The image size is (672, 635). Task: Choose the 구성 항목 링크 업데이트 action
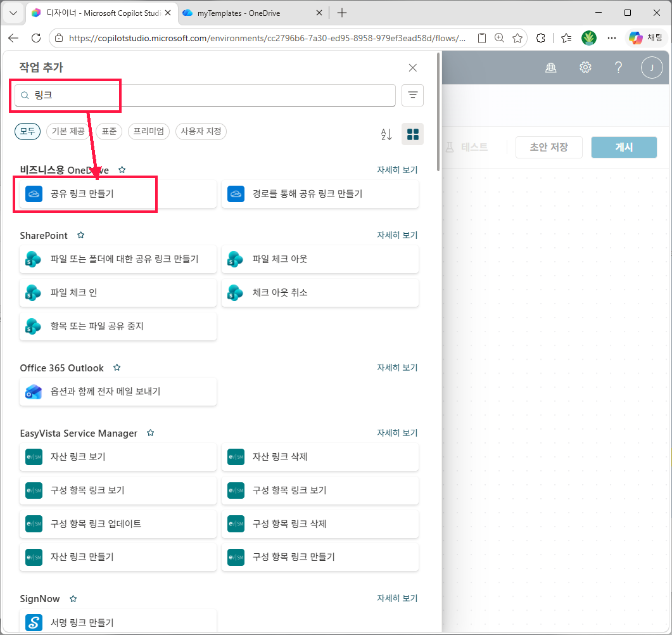coord(118,523)
